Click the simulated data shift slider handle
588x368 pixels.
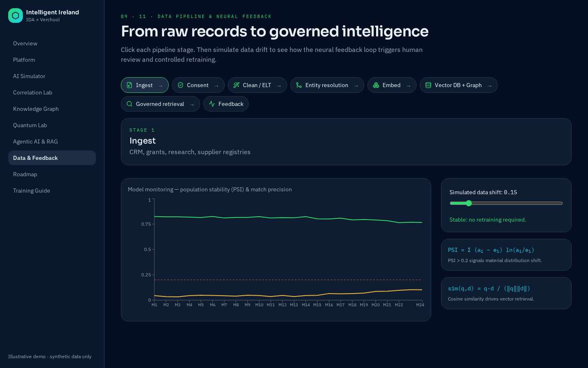pyautogui.click(x=469, y=203)
